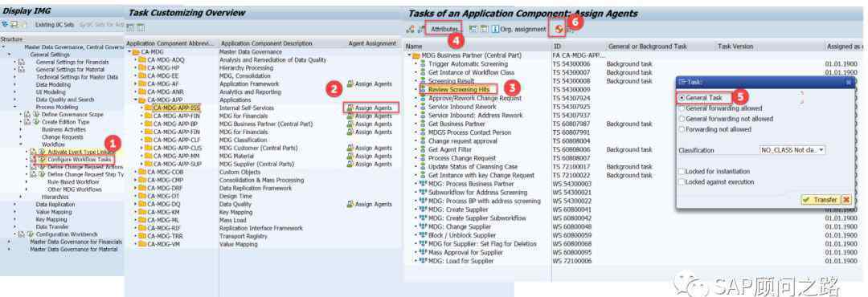The width and height of the screenshot is (868, 297).
Task: Click the Update Index icon in Assign Agents toolbar
Action: click(560, 29)
